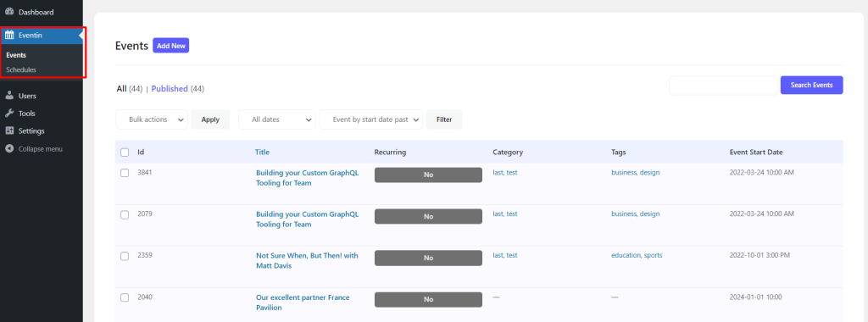Click the recurring No badge for event 3841
This screenshot has height=322, width=868.
coord(428,175)
